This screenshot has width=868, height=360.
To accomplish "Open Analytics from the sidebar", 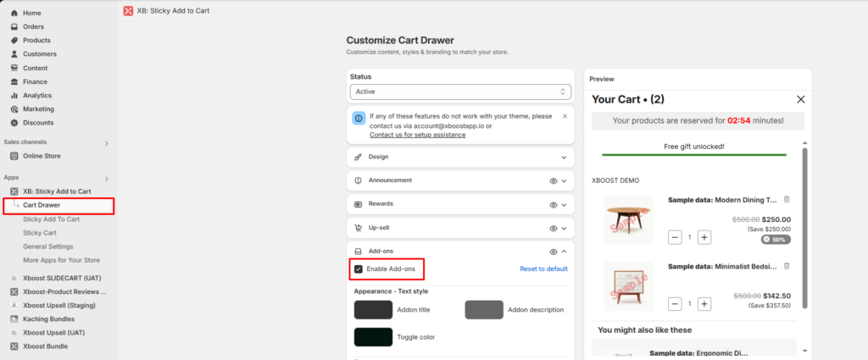I will (x=37, y=96).
